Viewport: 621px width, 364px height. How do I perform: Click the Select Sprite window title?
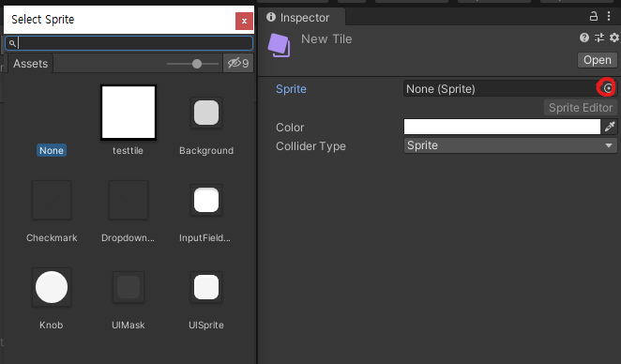pos(43,20)
